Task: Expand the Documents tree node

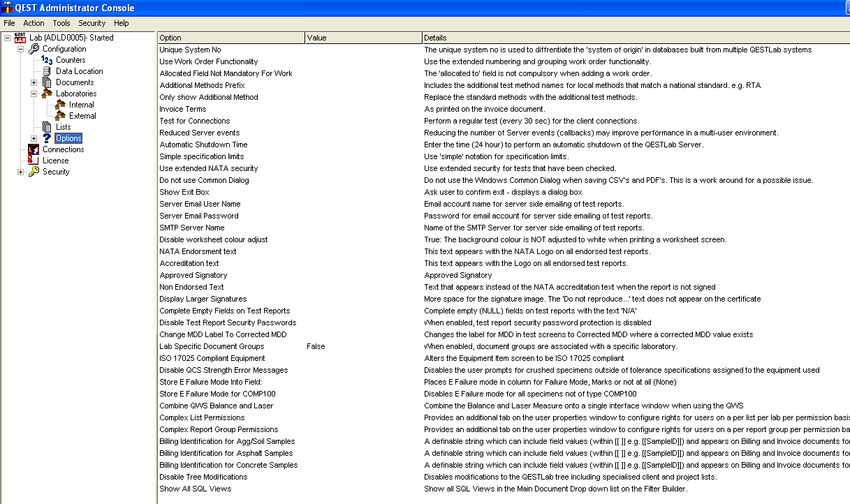Action: [34, 82]
